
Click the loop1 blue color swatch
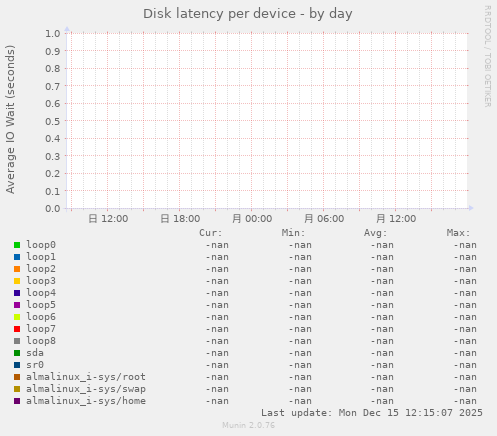17,257
